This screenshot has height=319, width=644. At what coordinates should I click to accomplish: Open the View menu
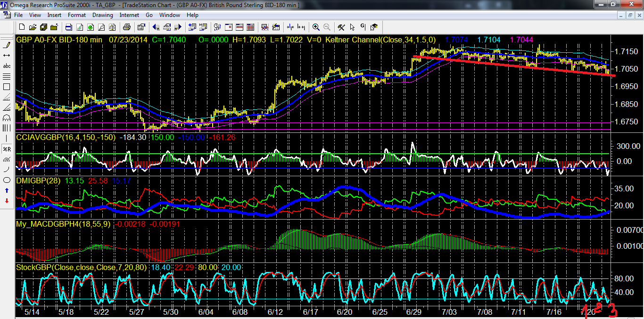(35, 15)
